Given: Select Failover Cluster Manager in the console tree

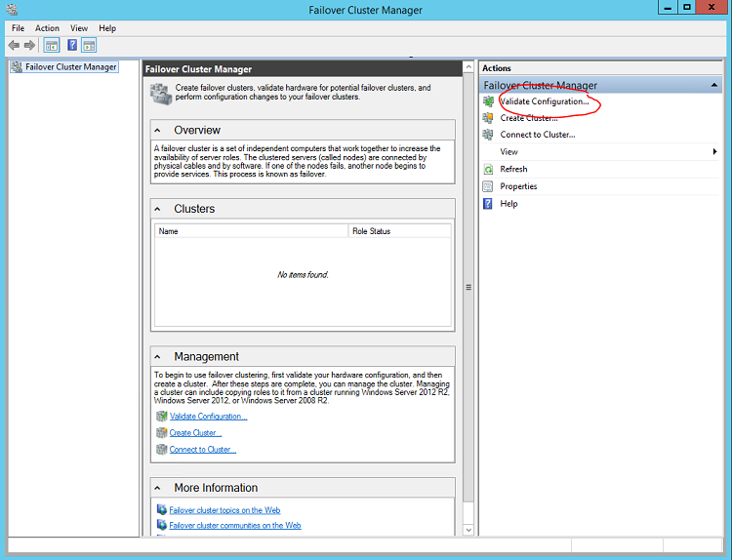Looking at the screenshot, I should 70,66.
